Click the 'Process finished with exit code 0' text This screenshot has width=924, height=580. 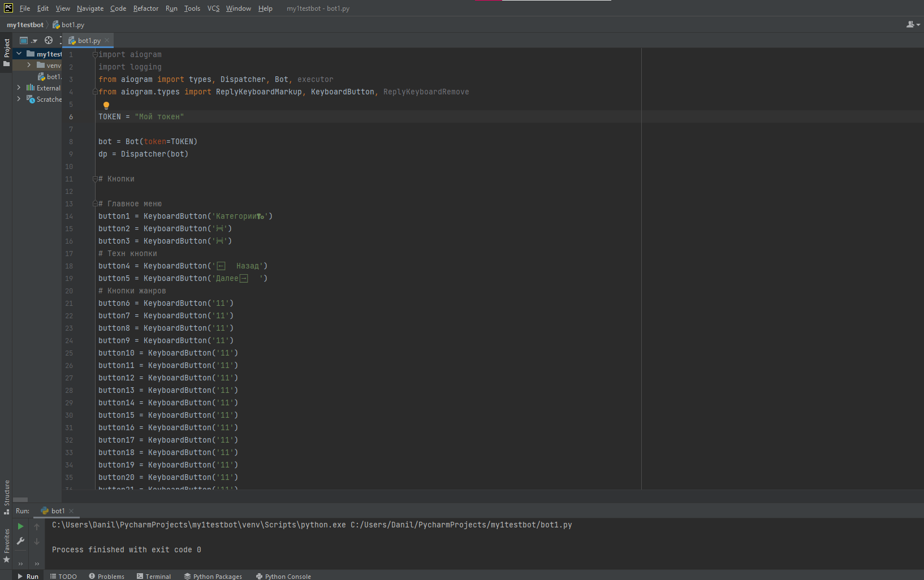point(127,550)
